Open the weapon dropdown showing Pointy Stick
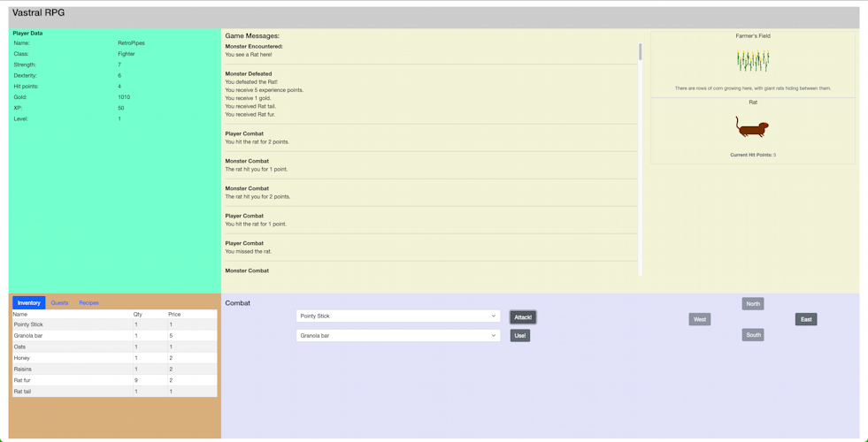Image resolution: width=868 pixels, height=442 pixels. coord(397,316)
